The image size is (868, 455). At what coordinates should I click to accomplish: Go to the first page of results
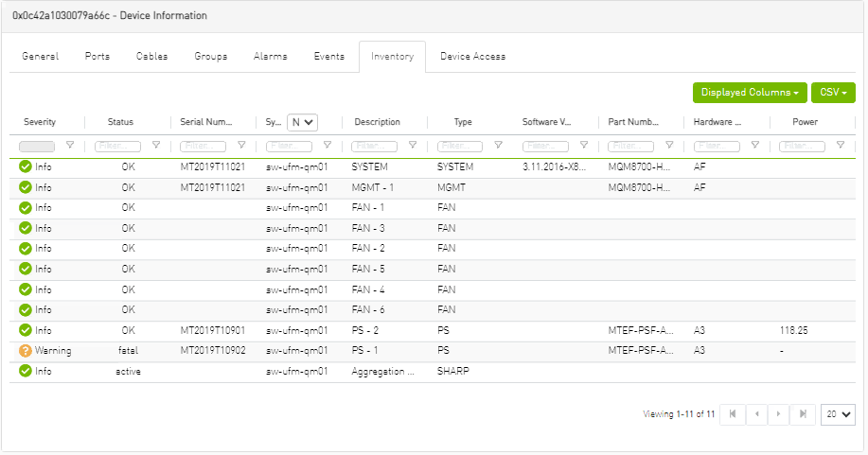click(733, 414)
